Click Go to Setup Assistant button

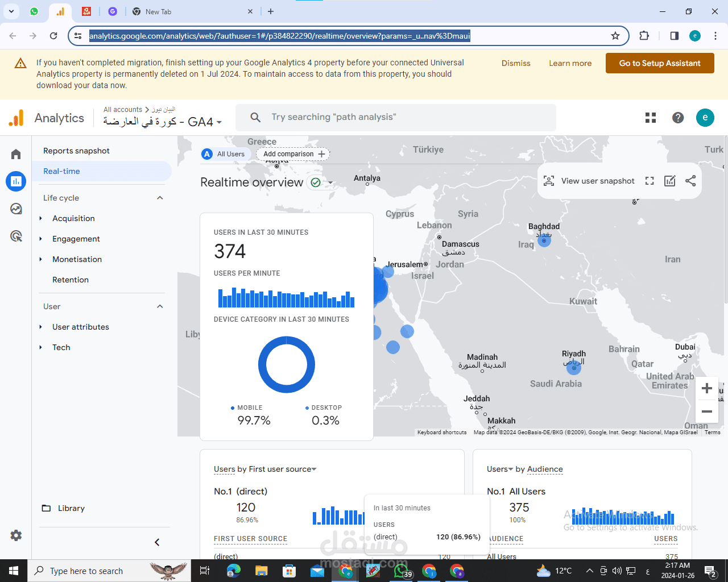coord(660,63)
